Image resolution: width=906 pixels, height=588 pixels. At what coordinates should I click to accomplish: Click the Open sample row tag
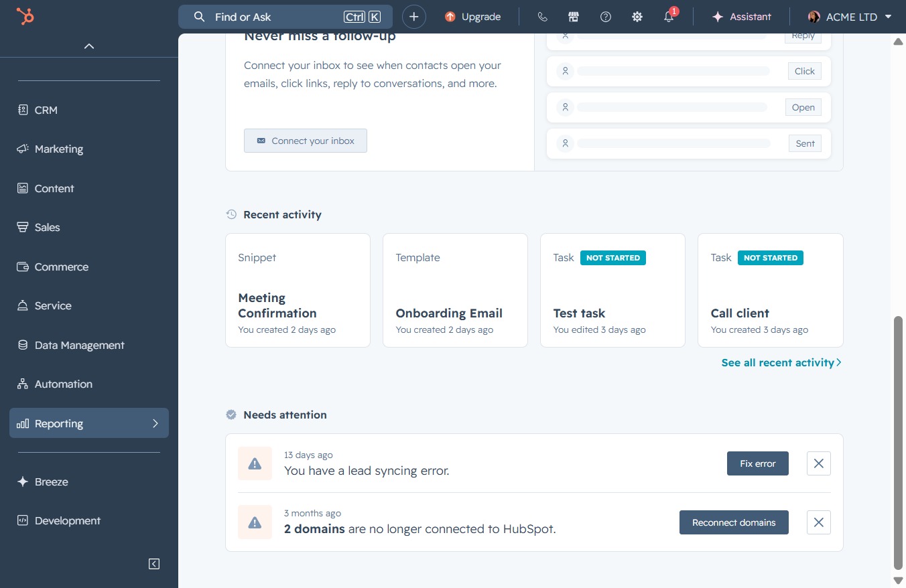(x=803, y=107)
